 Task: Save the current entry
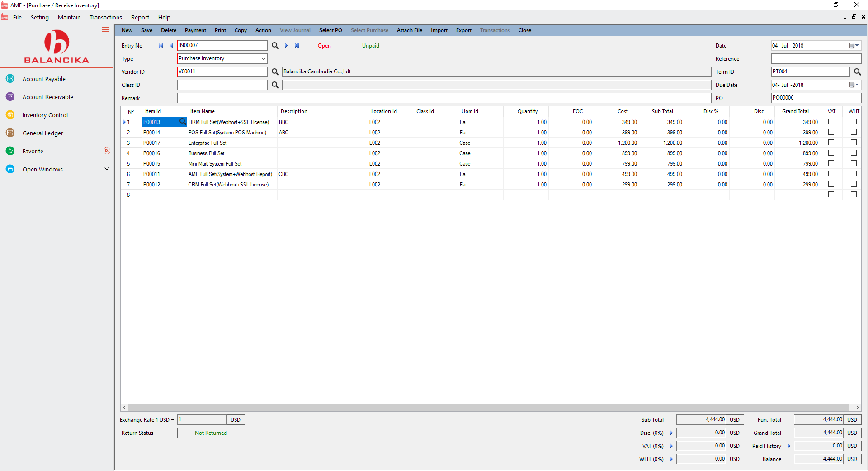pyautogui.click(x=146, y=30)
